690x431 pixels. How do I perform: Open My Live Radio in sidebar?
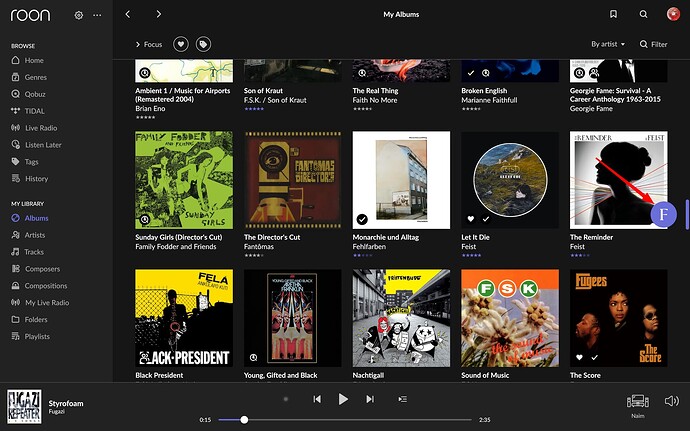pyautogui.click(x=40, y=303)
